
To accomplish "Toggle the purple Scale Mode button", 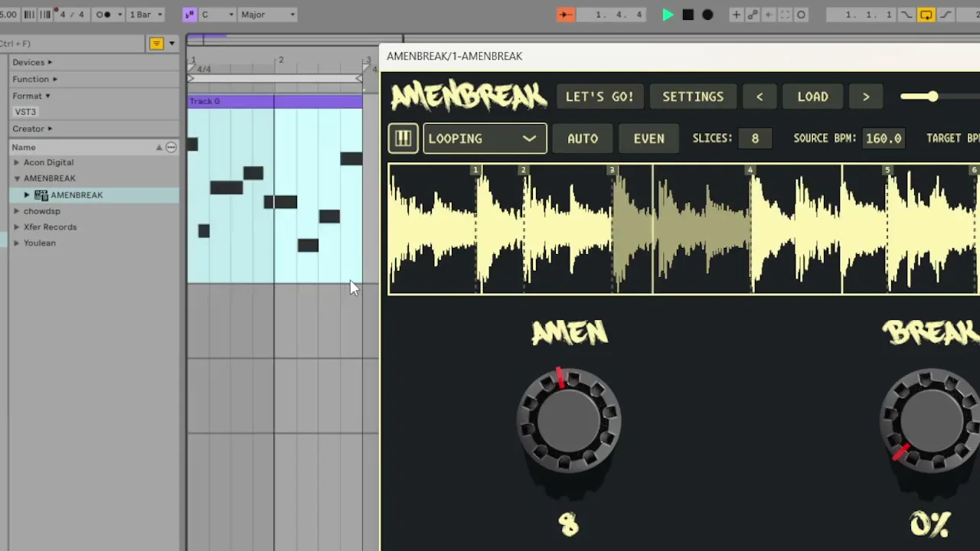I will point(190,15).
